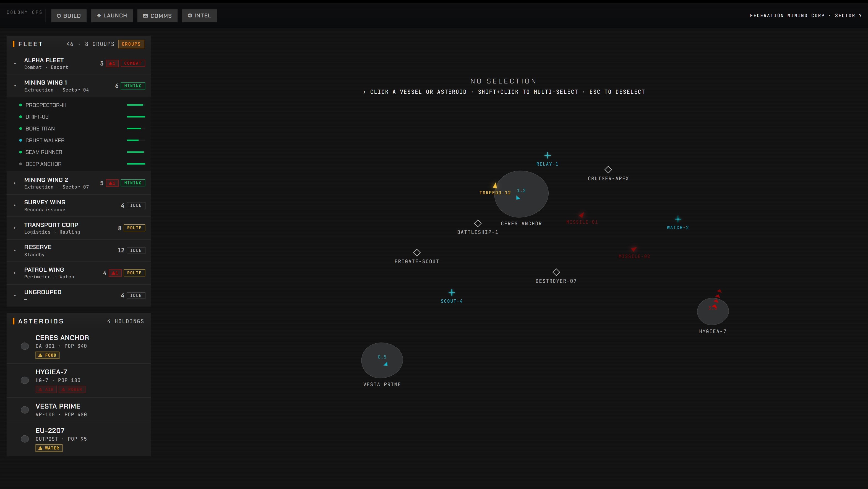Select CRUST WALKER vessel row

[x=79, y=140]
